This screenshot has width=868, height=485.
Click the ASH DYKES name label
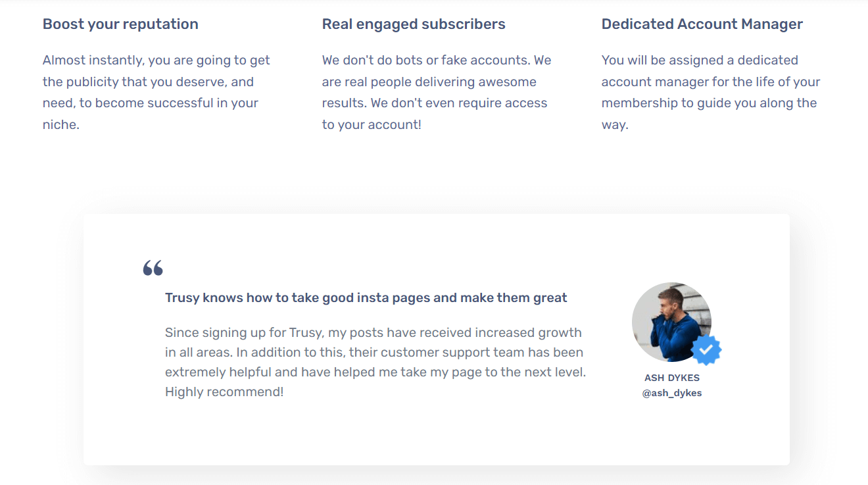[672, 378]
